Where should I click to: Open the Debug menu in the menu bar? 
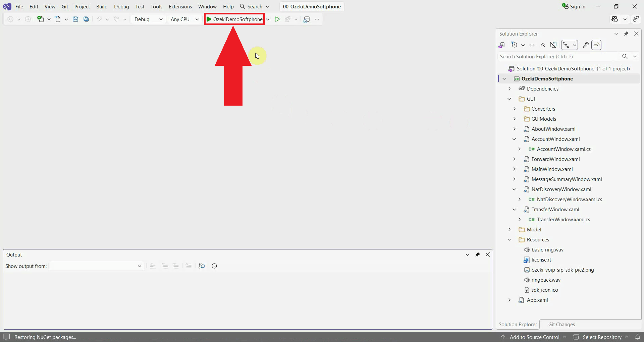121,6
